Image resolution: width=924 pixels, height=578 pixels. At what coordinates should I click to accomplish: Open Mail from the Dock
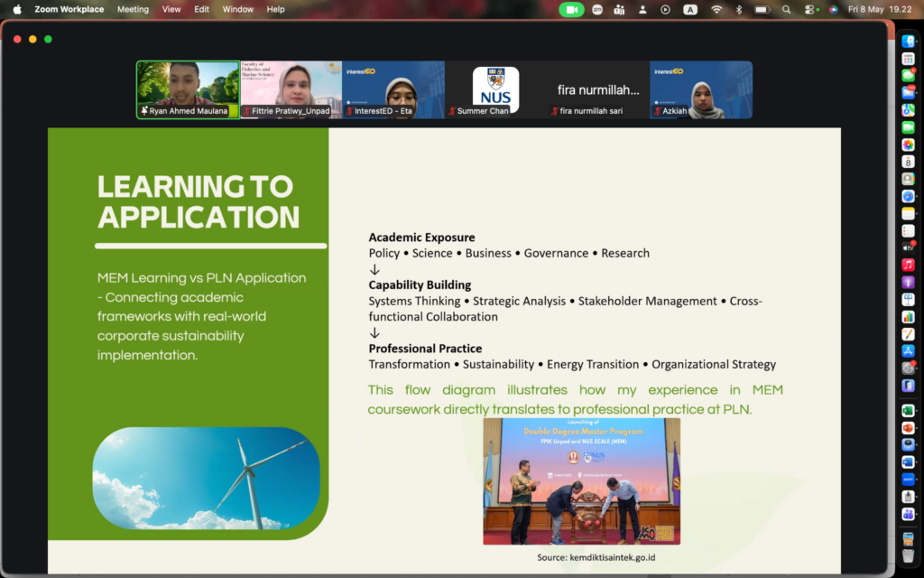pos(908,93)
